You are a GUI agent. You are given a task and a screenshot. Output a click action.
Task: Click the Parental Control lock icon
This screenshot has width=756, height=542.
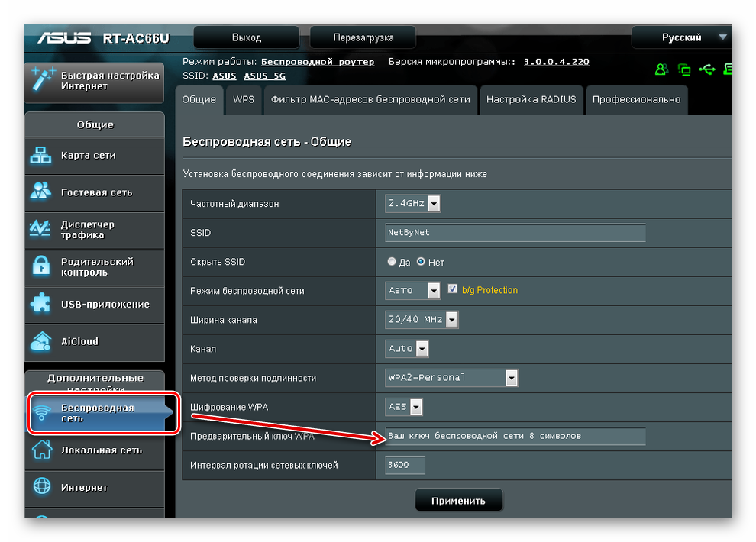point(40,267)
